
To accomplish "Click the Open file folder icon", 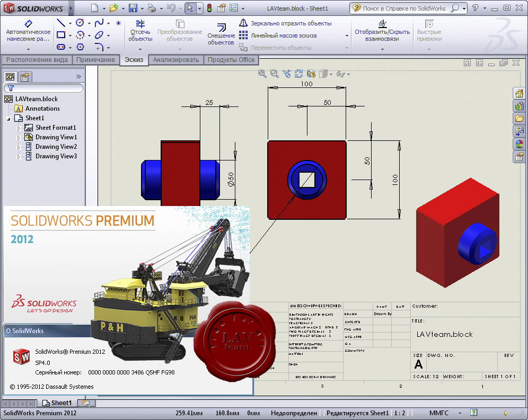I will (114, 8).
